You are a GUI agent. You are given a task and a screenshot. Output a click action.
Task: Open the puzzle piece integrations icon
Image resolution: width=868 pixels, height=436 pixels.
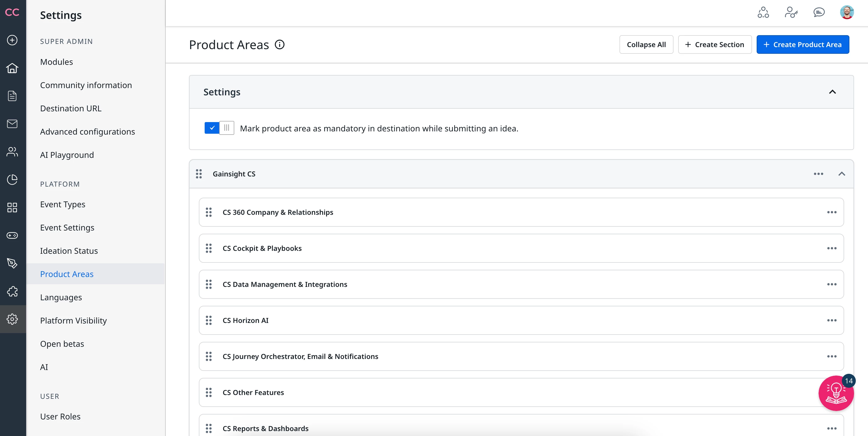pos(12,291)
